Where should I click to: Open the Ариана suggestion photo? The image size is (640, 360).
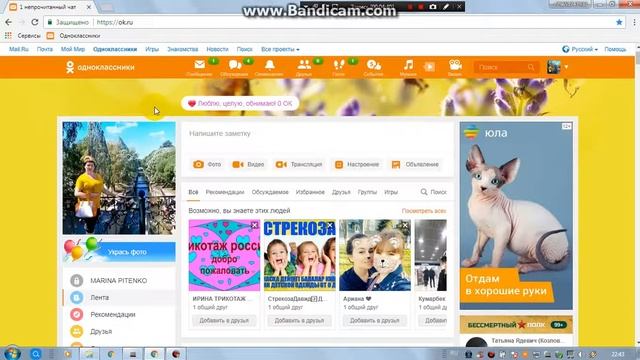375,255
